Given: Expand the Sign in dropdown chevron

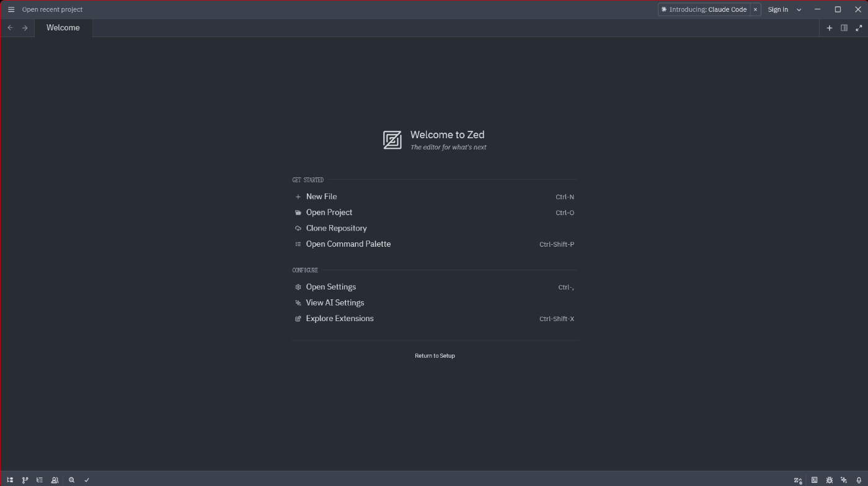Looking at the screenshot, I should (799, 9).
